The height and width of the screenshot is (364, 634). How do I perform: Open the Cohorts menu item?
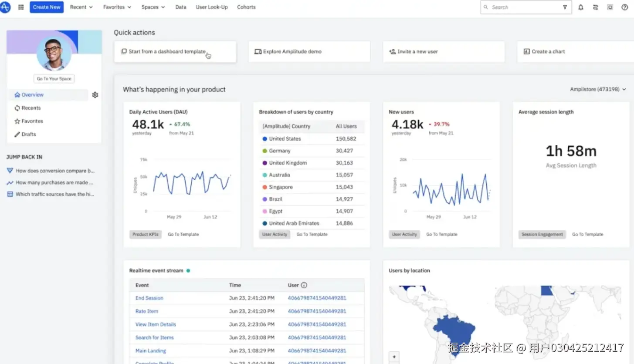tap(246, 7)
